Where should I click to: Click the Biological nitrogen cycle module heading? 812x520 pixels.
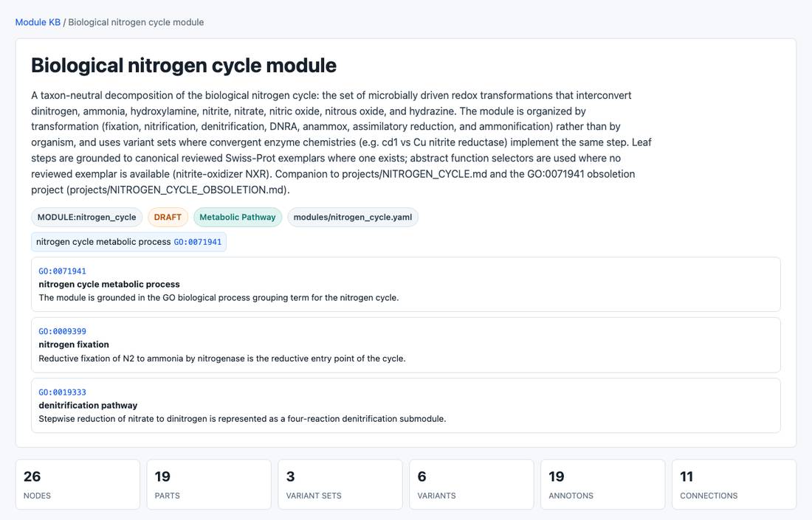pos(183,66)
